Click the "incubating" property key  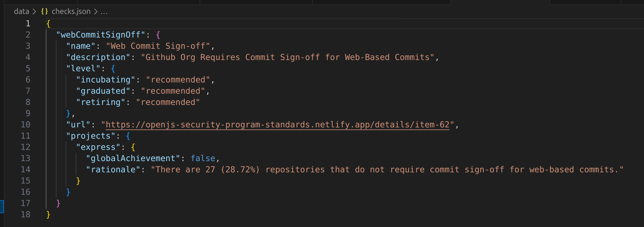(106, 80)
